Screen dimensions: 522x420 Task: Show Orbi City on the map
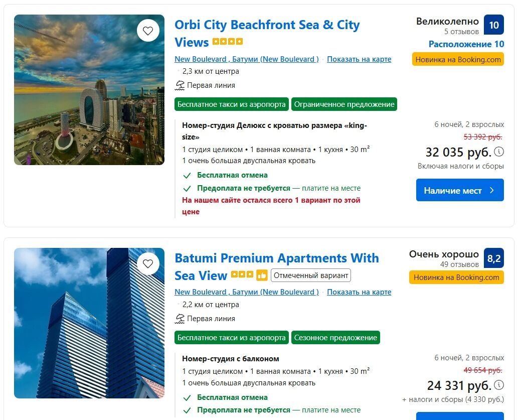(359, 59)
